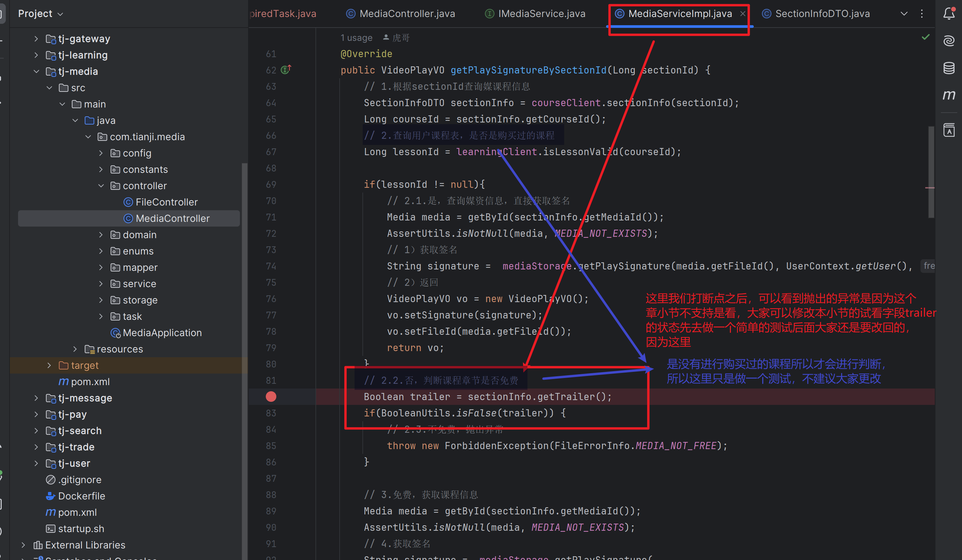Open the editor tabs more-options icon
962x560 pixels.
point(922,14)
